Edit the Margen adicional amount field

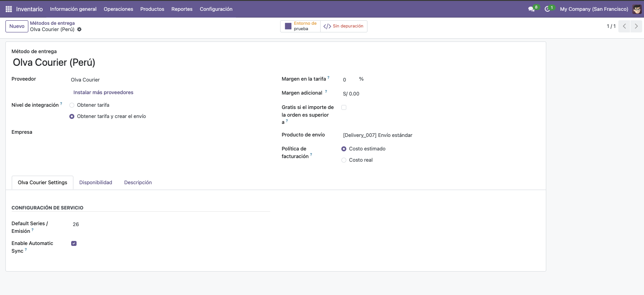pos(441,94)
